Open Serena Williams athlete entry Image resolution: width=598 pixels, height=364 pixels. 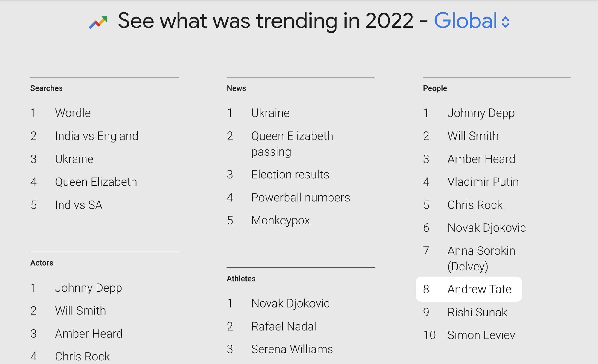click(292, 349)
